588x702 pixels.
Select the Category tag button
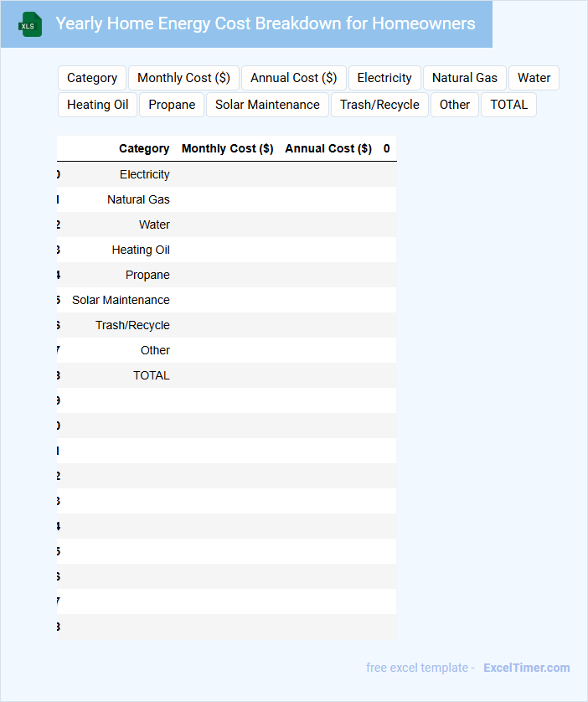click(92, 78)
